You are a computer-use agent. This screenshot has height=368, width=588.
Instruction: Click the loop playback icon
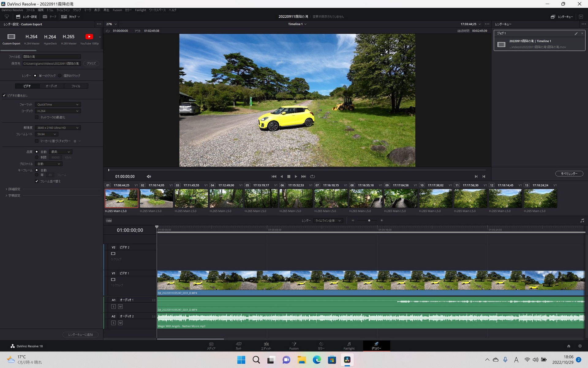(x=312, y=176)
